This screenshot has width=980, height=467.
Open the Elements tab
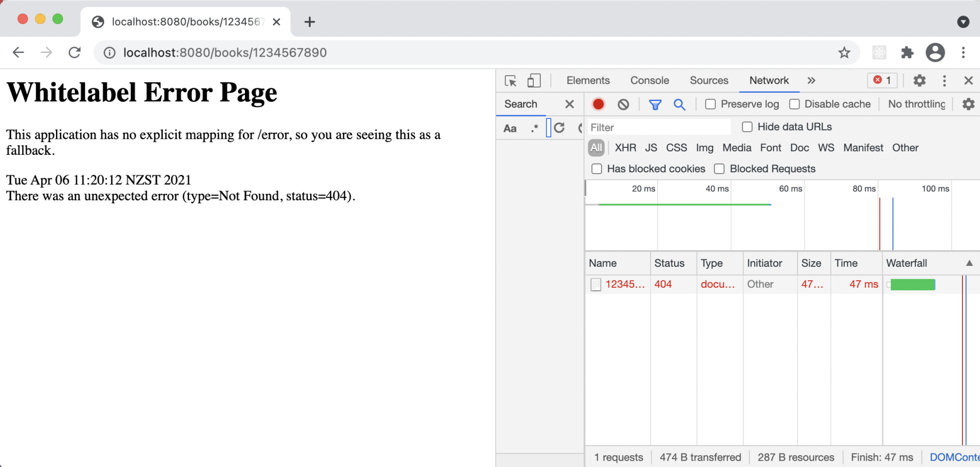[x=588, y=81]
